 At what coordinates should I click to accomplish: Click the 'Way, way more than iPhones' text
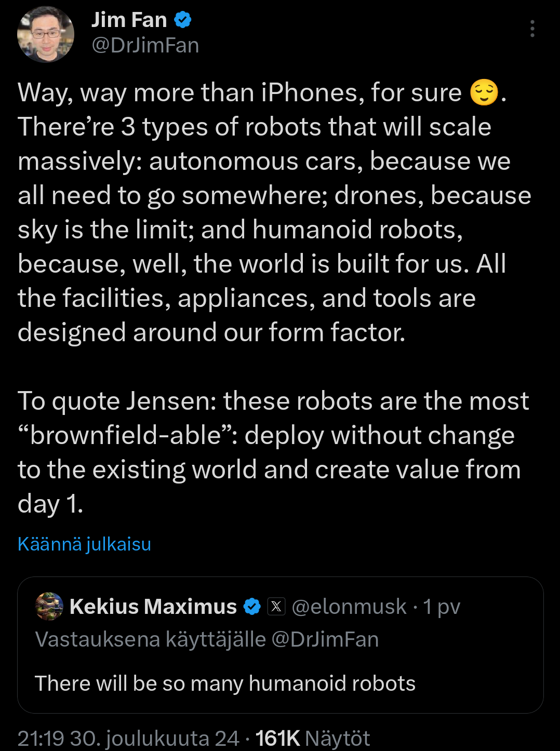tap(239, 93)
